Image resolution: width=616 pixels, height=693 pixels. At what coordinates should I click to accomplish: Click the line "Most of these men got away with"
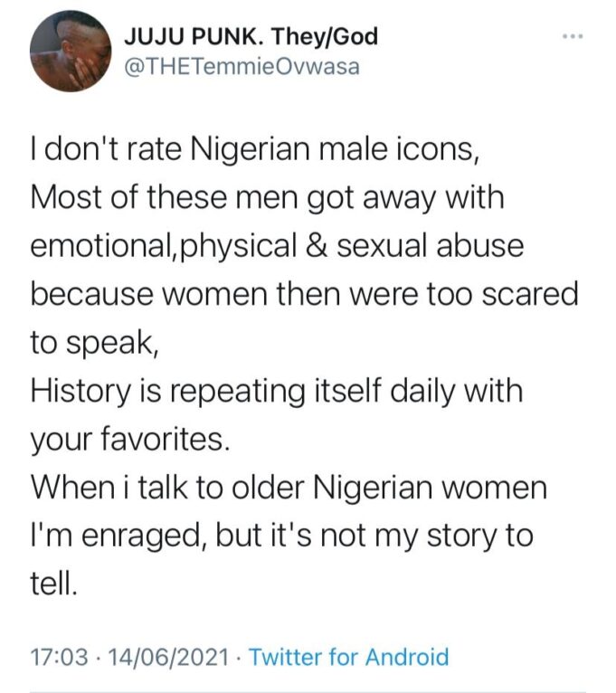click(x=268, y=198)
